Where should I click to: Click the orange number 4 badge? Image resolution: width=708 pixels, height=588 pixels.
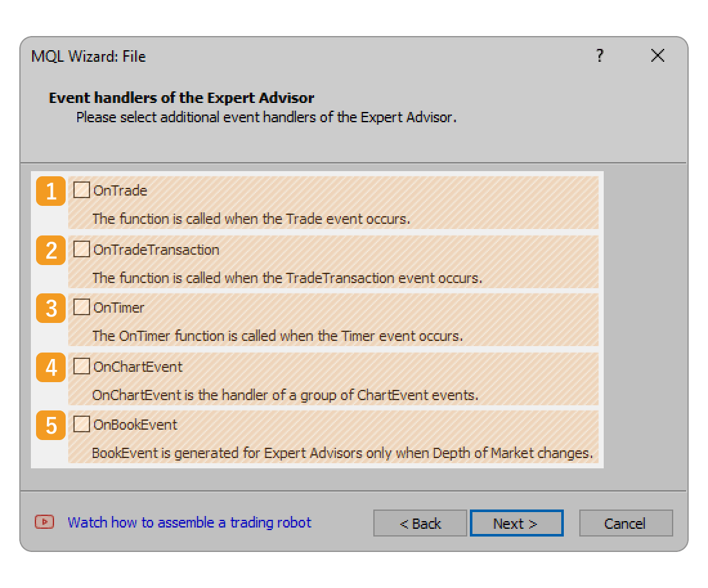51,367
